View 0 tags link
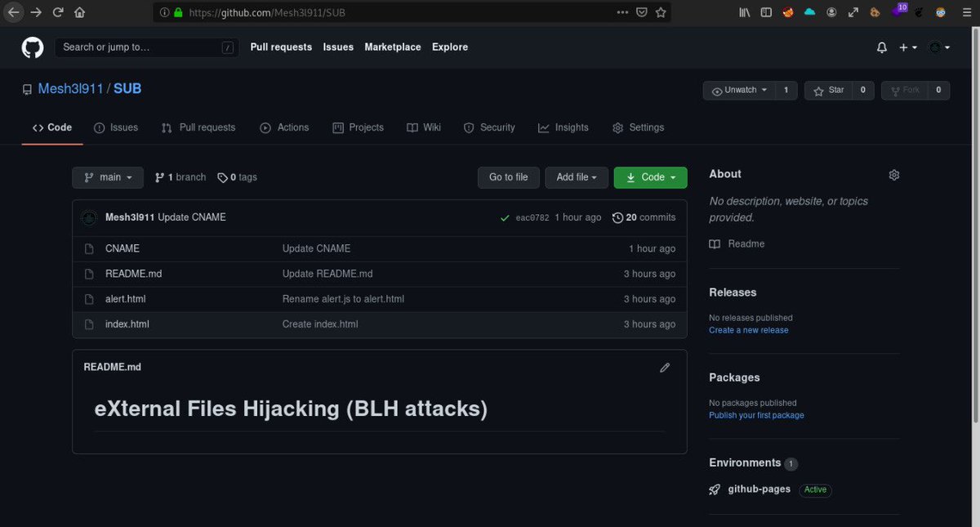This screenshot has width=980, height=527. pyautogui.click(x=237, y=177)
